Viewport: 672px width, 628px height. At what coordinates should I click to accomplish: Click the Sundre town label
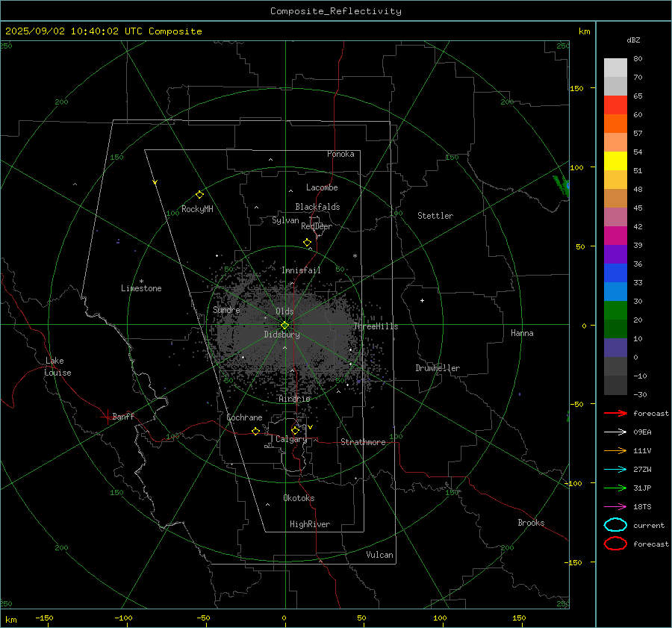(226, 309)
